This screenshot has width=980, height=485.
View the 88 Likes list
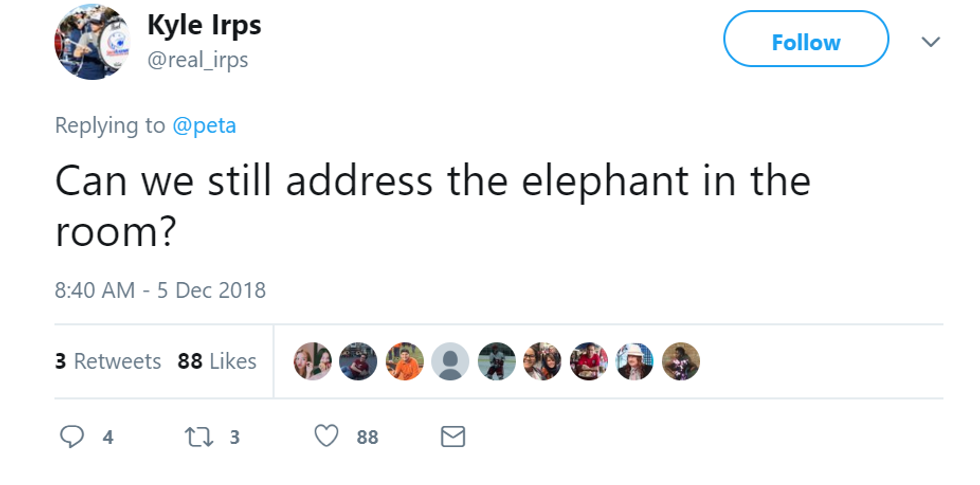pos(217,361)
